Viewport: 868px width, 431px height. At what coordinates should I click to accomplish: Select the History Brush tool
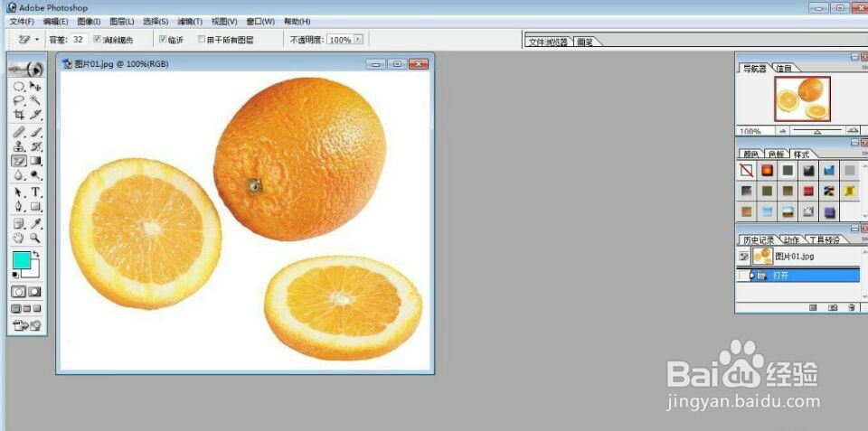pyautogui.click(x=35, y=146)
